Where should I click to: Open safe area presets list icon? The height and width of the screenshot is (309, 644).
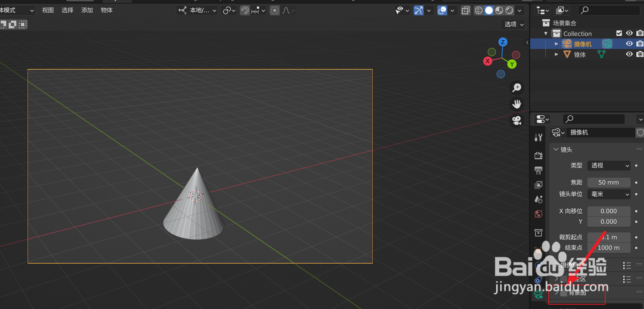[627, 279]
